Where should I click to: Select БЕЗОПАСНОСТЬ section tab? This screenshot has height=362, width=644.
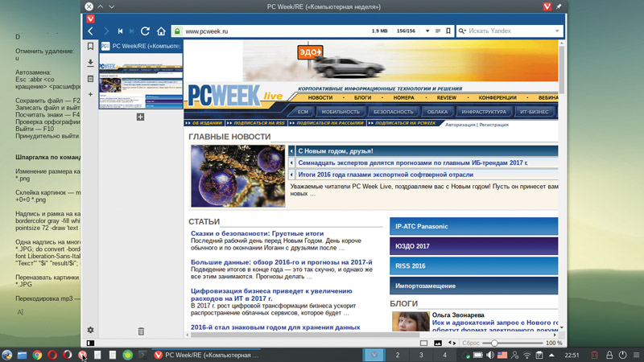point(393,112)
